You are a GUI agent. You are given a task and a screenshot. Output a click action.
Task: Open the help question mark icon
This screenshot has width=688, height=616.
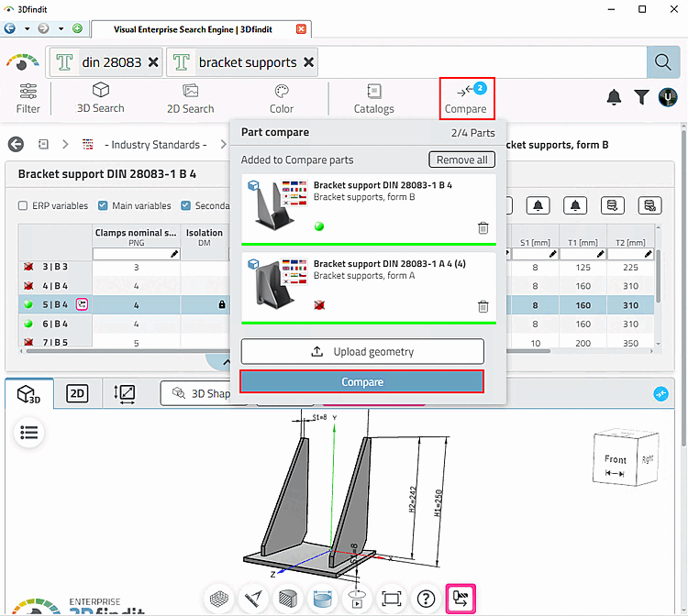(x=426, y=599)
